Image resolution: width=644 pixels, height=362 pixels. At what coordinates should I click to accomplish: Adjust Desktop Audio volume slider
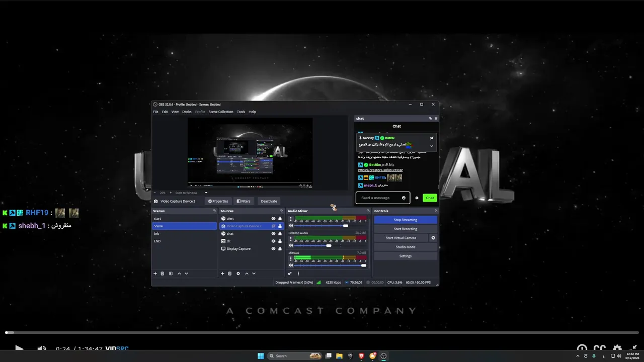329,245
